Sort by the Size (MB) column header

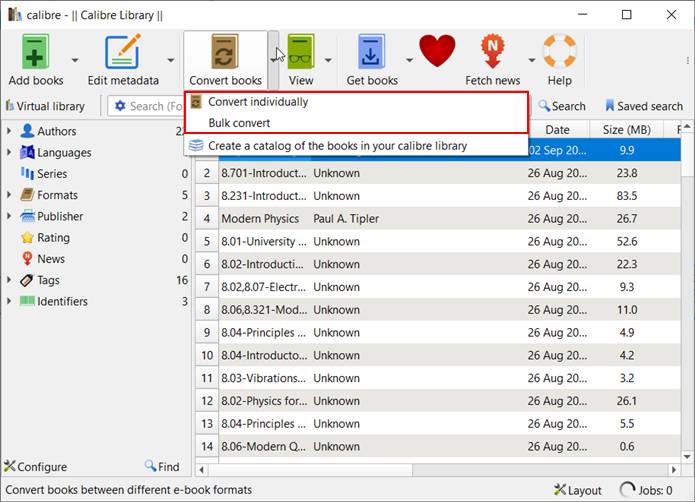click(x=626, y=130)
